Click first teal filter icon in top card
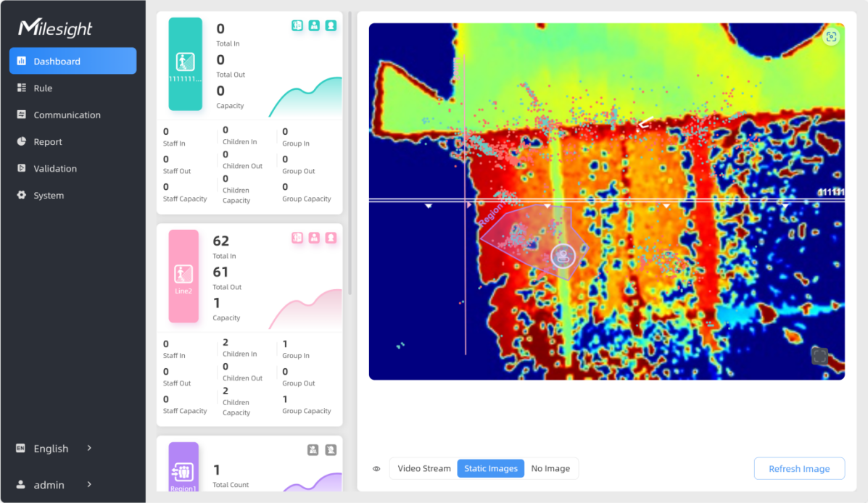Screen dimensions: 868x503 297,25
